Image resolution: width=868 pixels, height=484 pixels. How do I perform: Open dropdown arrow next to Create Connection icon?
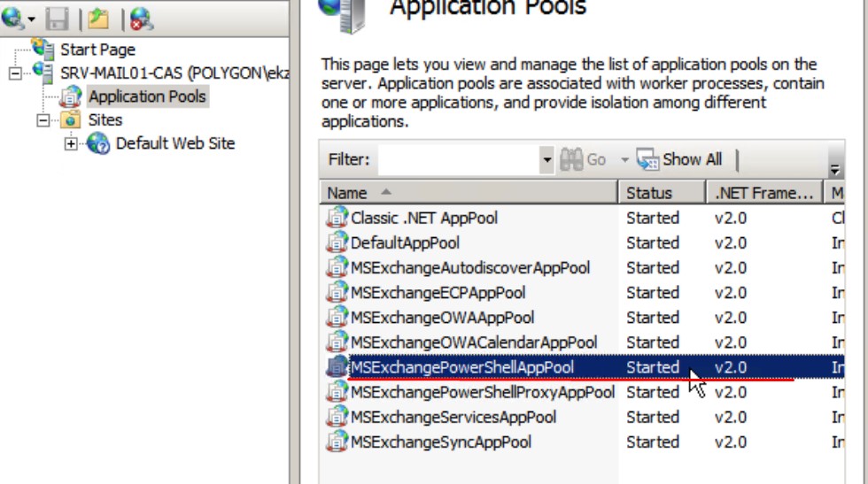[x=33, y=19]
